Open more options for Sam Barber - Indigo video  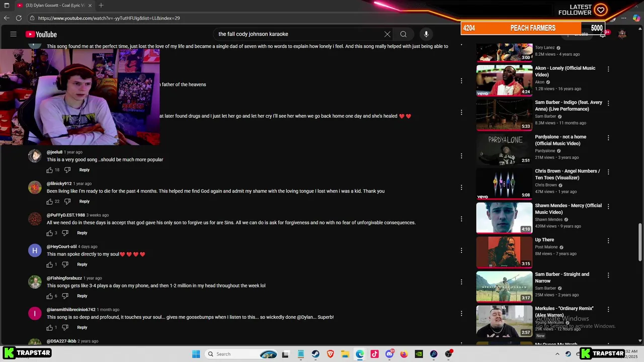point(608,103)
